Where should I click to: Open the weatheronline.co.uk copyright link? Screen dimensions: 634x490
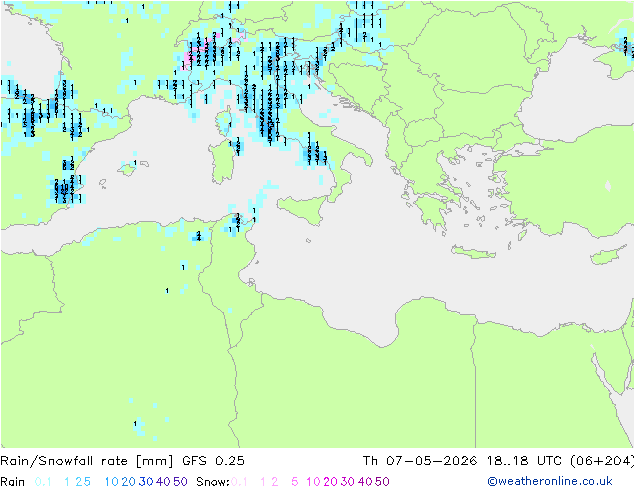pyautogui.click(x=550, y=481)
